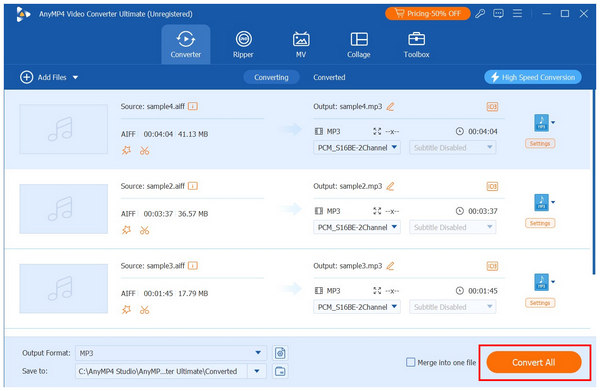Rename output sample3.mp3 with pencil icon
Image resolution: width=600 pixels, height=391 pixels.
pyautogui.click(x=390, y=266)
